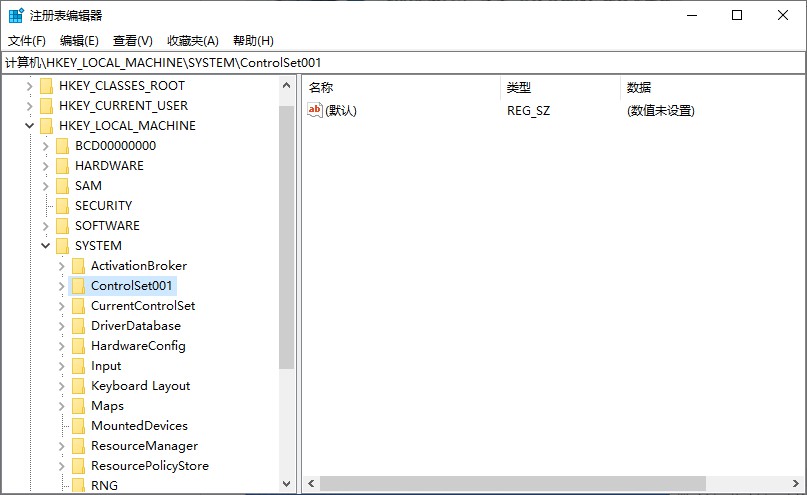Click the CurrentControlSet folder icon
Image resolution: width=807 pixels, height=495 pixels.
[x=78, y=306]
